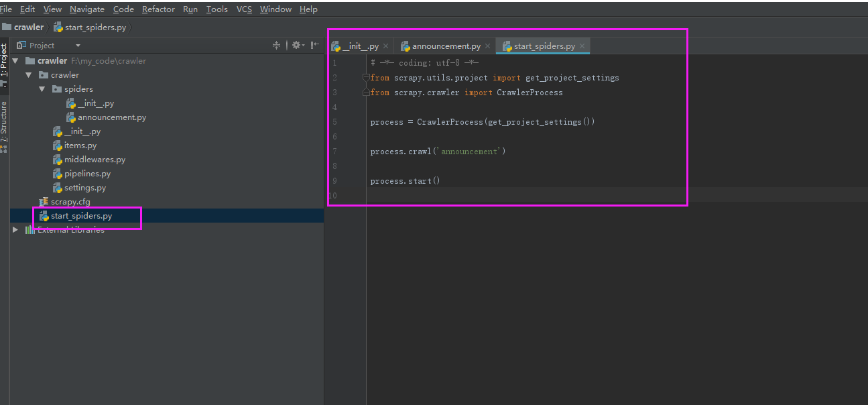Open the Project view type dropdown
This screenshot has width=868, height=405.
click(78, 46)
